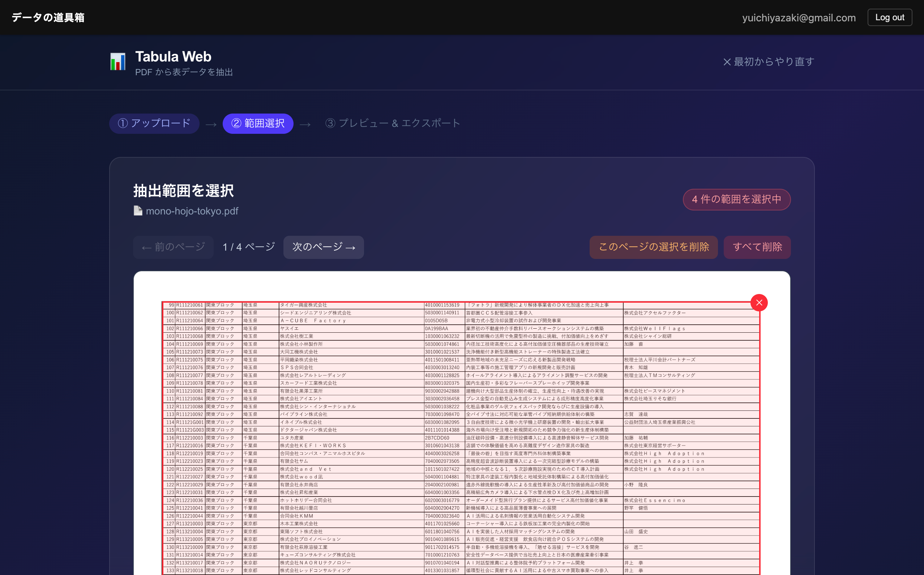Click the right arrow in 次のページ button
This screenshot has height=575, width=924.
[350, 247]
